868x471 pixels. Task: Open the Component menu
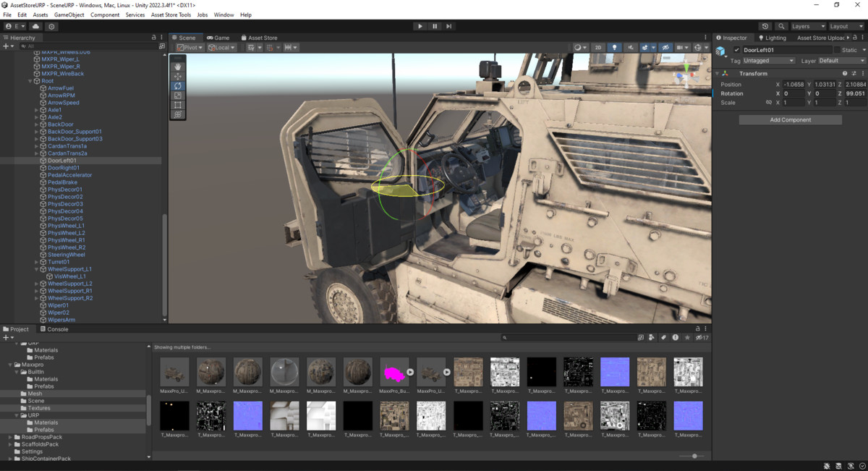click(x=105, y=14)
